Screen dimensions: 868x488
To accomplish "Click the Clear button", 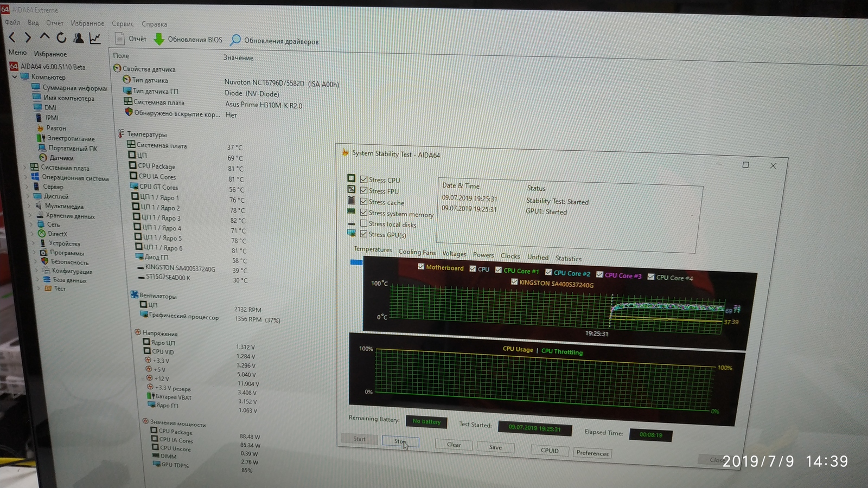I will (454, 445).
